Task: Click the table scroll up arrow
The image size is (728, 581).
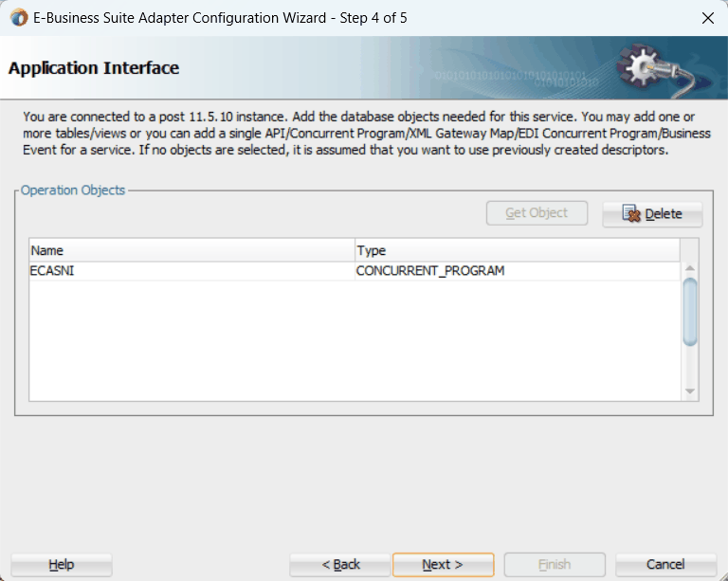Action: coord(690,268)
